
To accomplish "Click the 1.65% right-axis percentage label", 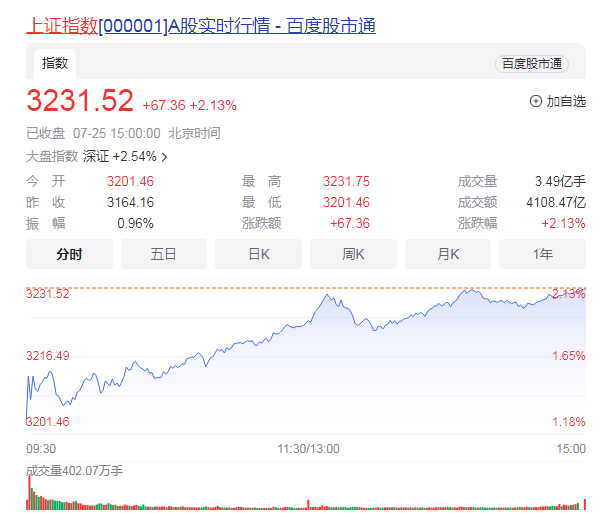I will point(569,356).
